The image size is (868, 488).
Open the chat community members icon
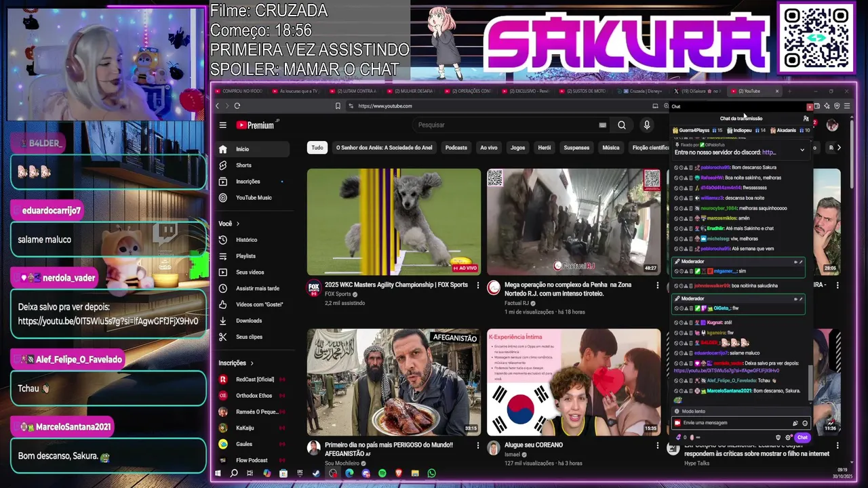(806, 119)
